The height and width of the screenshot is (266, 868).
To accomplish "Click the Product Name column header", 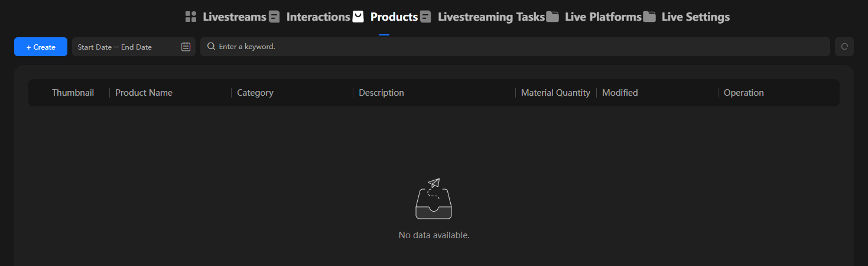I will click(144, 93).
